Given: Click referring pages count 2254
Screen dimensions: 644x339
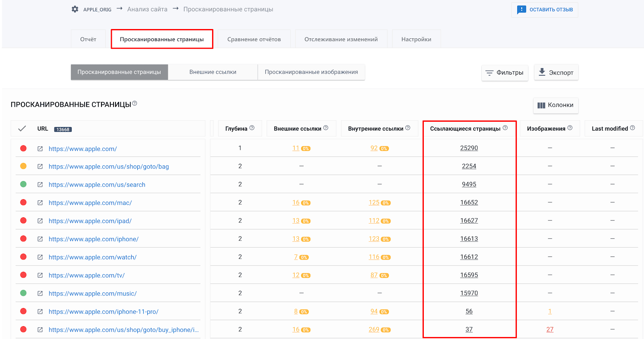Looking at the screenshot, I should pos(469,166).
